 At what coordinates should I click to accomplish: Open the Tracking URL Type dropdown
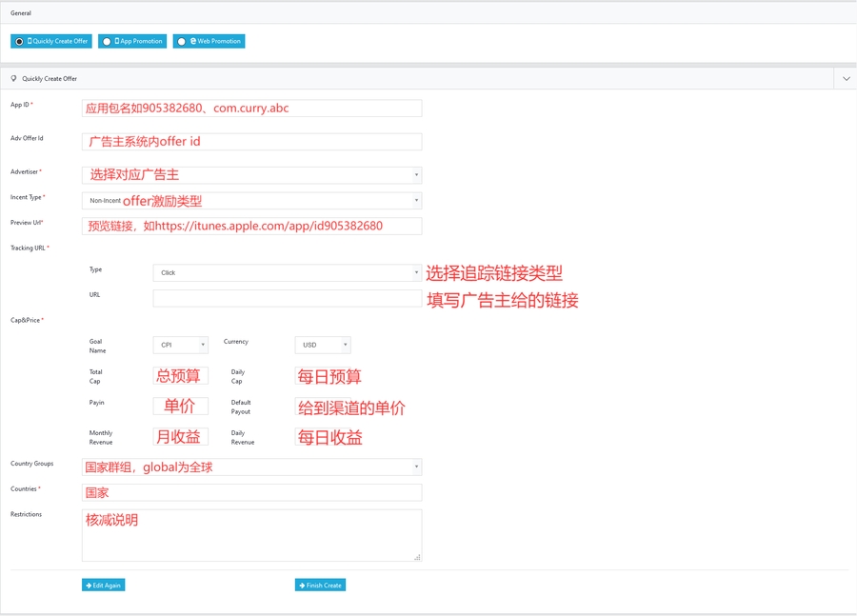pos(287,272)
